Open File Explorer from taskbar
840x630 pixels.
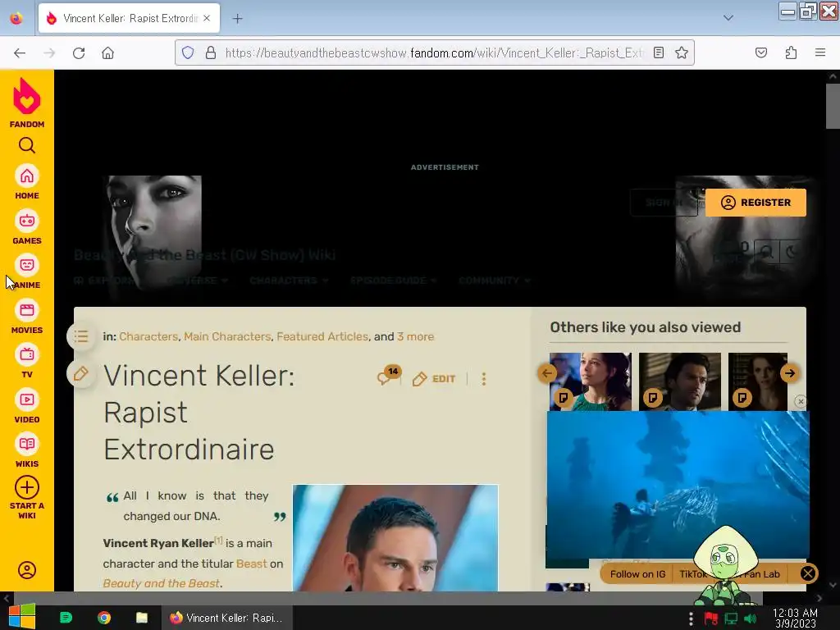[141, 618]
